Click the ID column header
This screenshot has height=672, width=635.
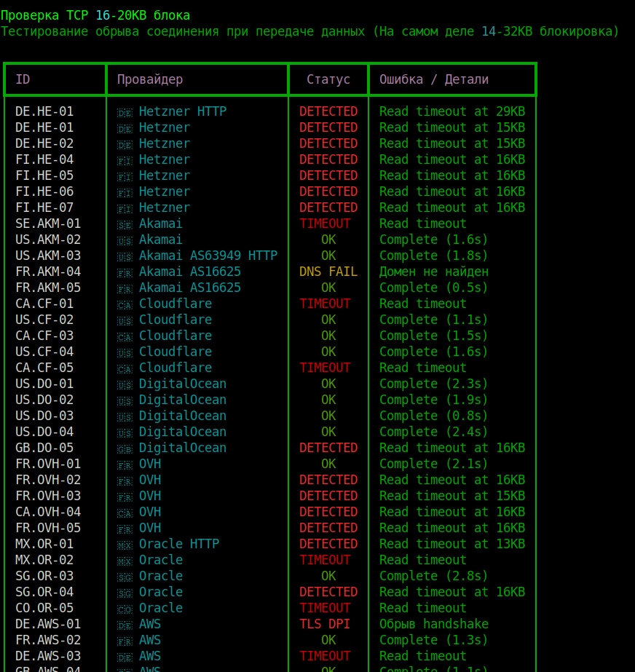23,79
